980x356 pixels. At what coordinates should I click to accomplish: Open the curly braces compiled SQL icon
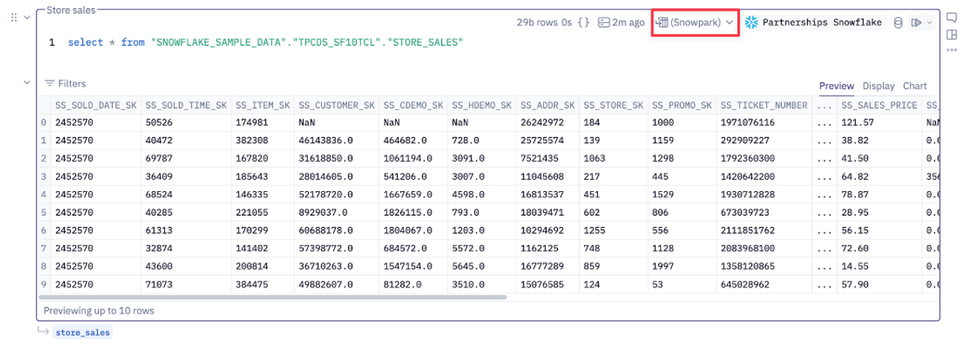coord(583,23)
